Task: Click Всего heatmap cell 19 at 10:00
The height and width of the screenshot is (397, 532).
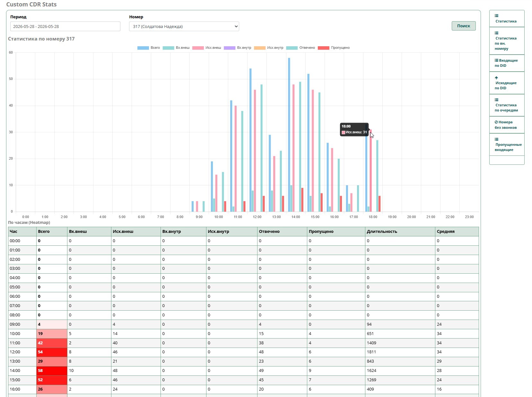Action: tap(52, 334)
